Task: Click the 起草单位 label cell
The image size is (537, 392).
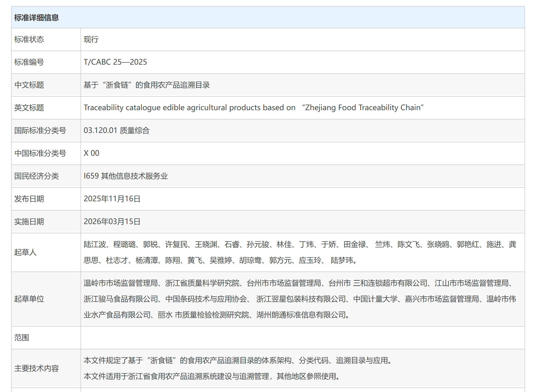Action: (x=29, y=299)
